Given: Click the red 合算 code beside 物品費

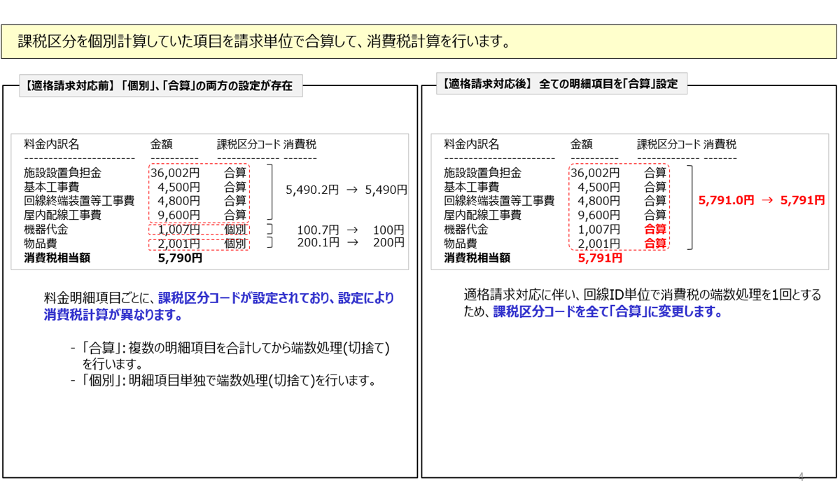Looking at the screenshot, I should click(655, 244).
